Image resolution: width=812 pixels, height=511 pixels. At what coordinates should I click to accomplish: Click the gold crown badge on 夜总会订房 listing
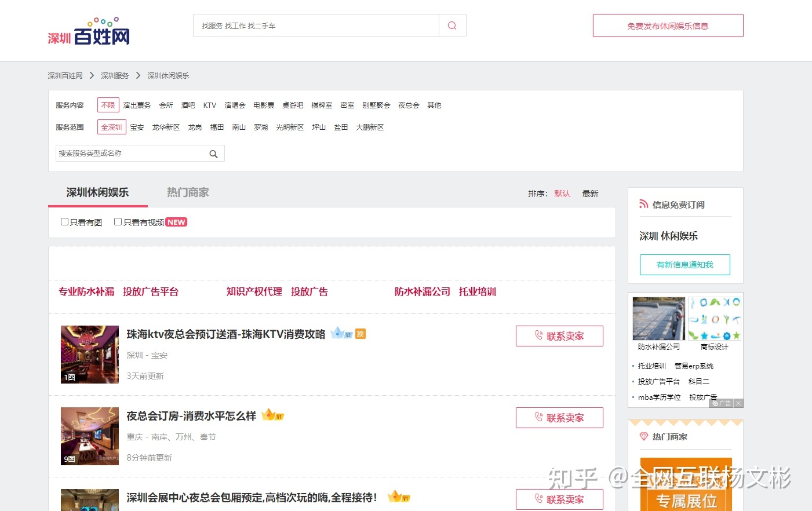tap(272, 415)
